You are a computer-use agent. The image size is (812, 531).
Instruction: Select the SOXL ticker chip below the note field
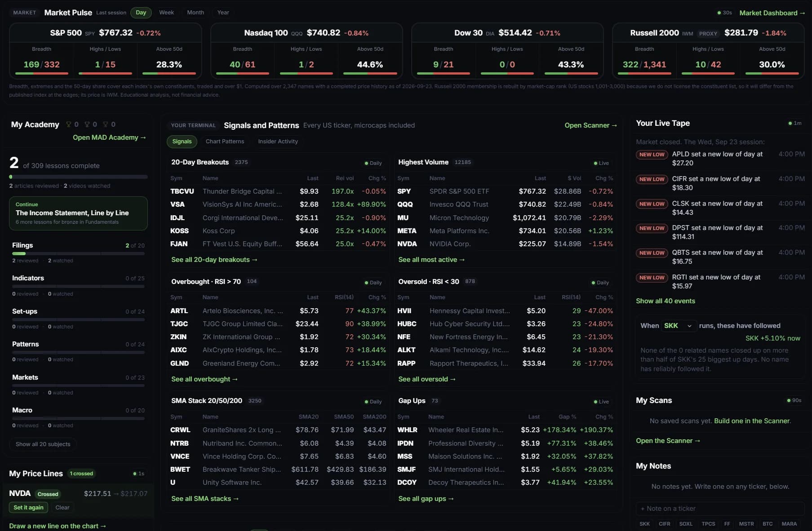pyautogui.click(x=686, y=524)
